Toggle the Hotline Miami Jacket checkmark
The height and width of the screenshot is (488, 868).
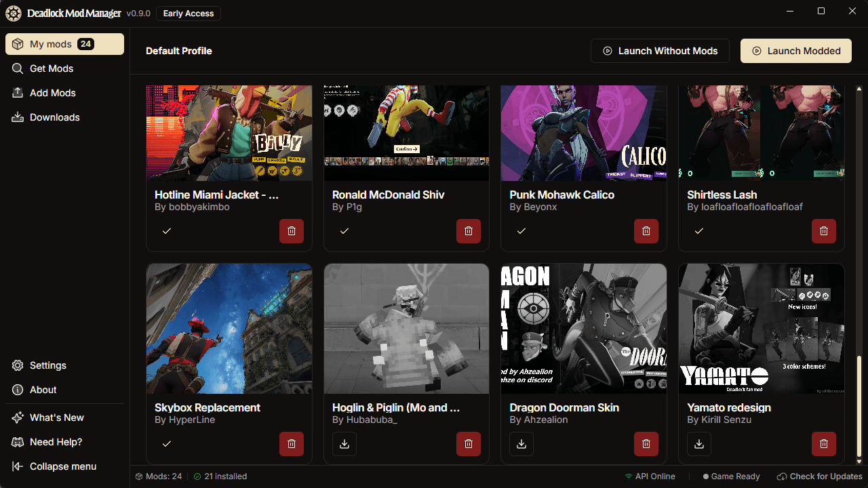167,231
